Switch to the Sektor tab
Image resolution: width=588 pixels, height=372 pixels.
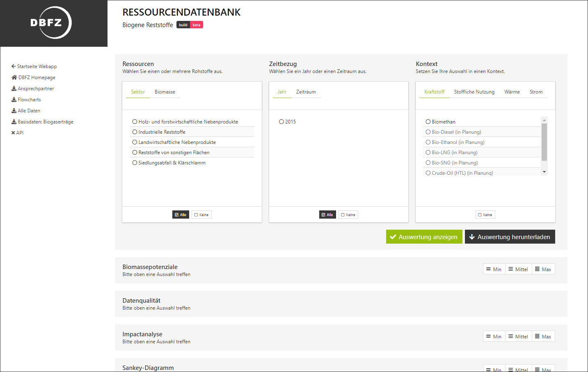pyautogui.click(x=138, y=92)
